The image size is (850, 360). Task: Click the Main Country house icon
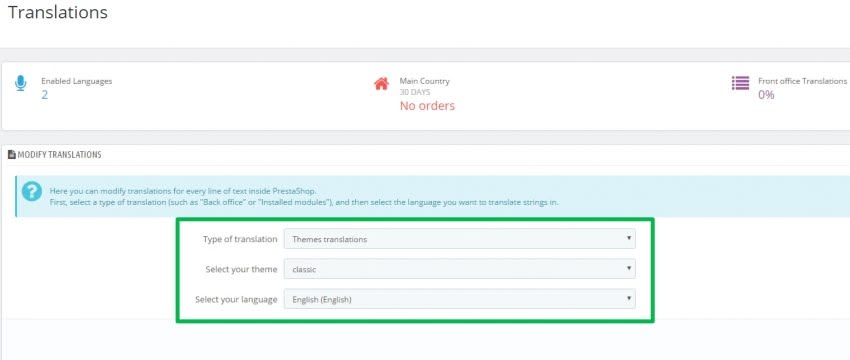point(382,83)
